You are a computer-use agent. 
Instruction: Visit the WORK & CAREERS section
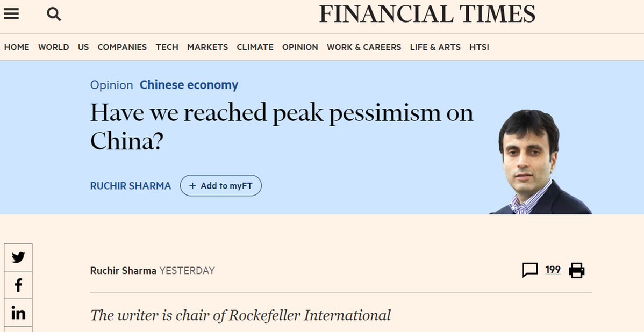(x=364, y=47)
